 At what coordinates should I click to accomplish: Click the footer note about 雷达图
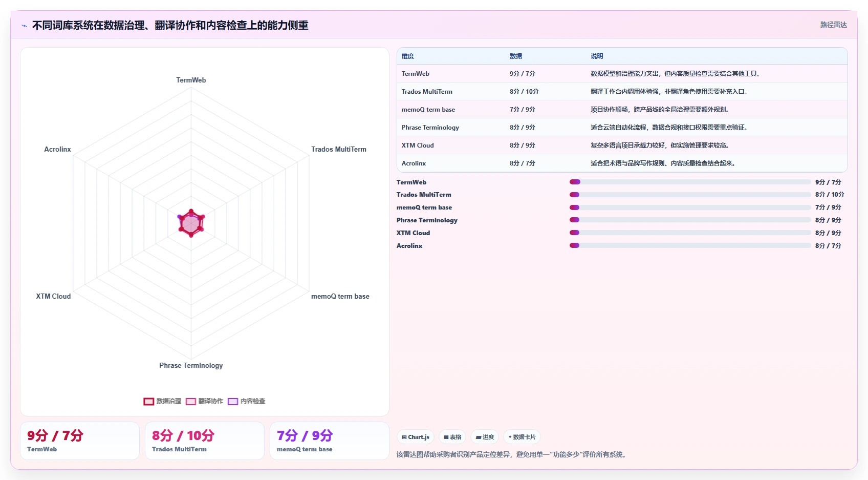coord(512,454)
